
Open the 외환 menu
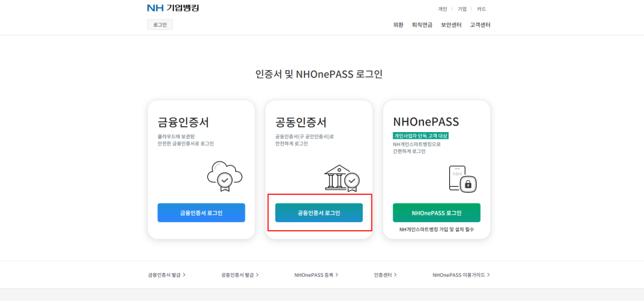pos(398,25)
